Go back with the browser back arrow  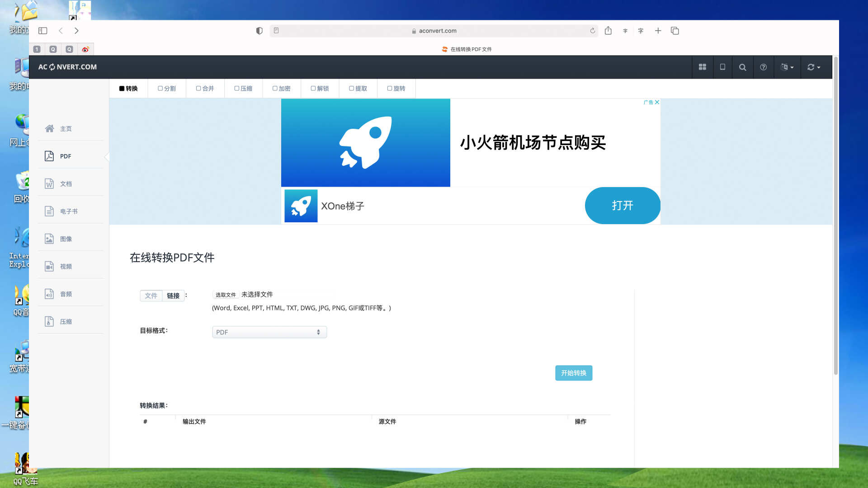(61, 31)
